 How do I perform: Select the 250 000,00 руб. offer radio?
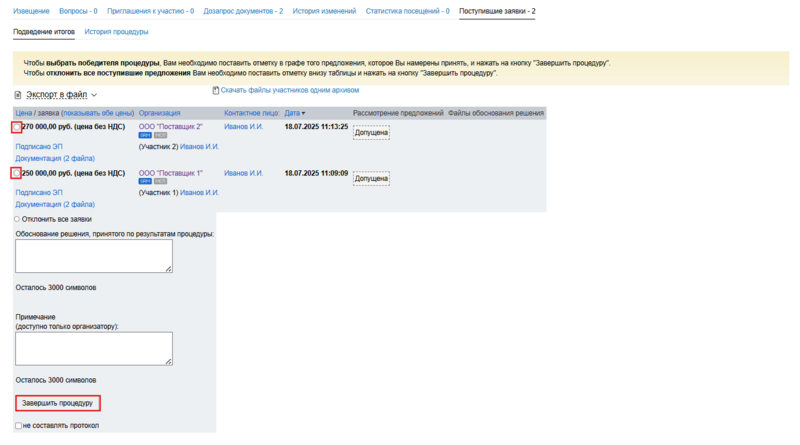17,174
